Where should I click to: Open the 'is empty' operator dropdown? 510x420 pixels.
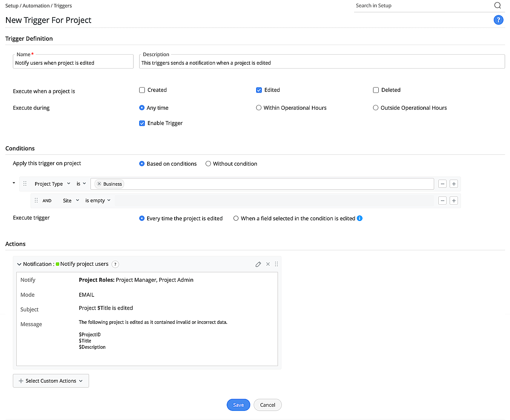(x=98, y=201)
